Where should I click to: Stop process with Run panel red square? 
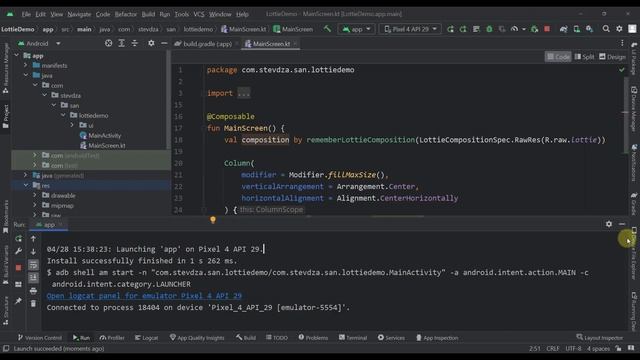[x=18, y=268]
